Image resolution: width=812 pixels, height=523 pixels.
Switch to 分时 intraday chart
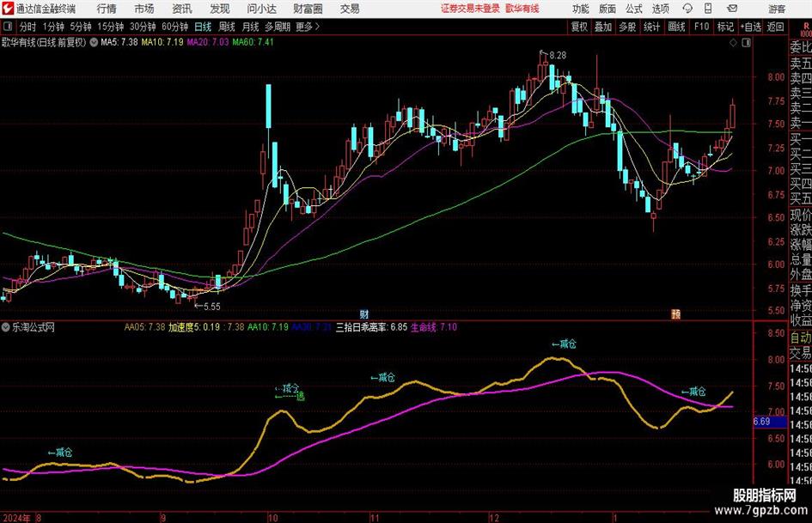tap(27, 27)
